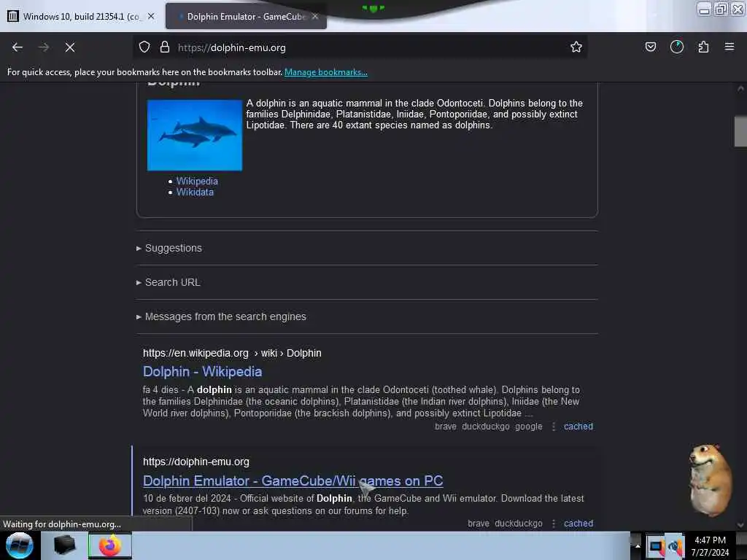This screenshot has width=747, height=560.
Task: Click the window icon on the first tab
Action: tap(13, 17)
